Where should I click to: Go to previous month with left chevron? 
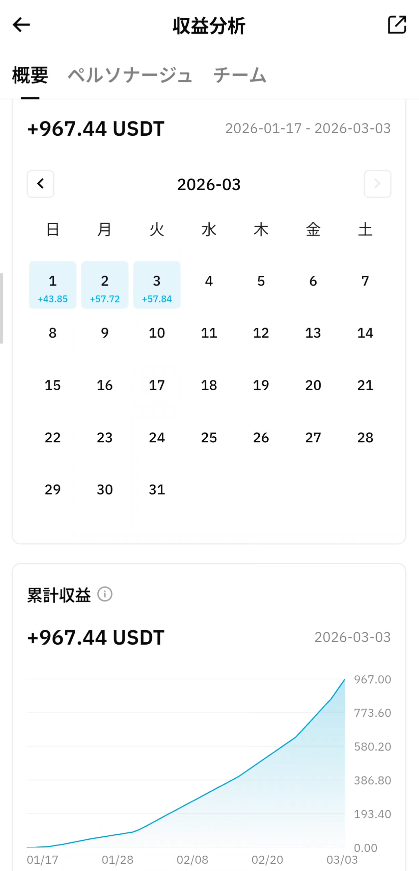coord(41,184)
